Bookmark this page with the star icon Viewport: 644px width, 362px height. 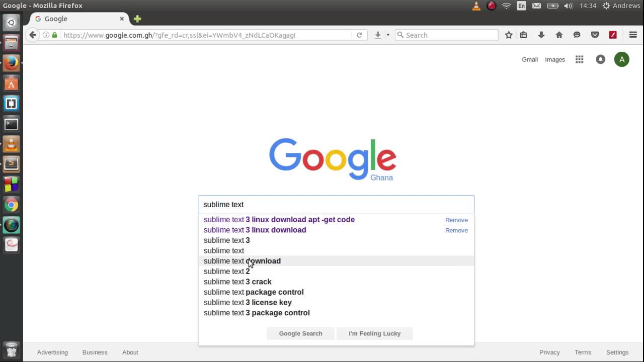[x=509, y=35]
